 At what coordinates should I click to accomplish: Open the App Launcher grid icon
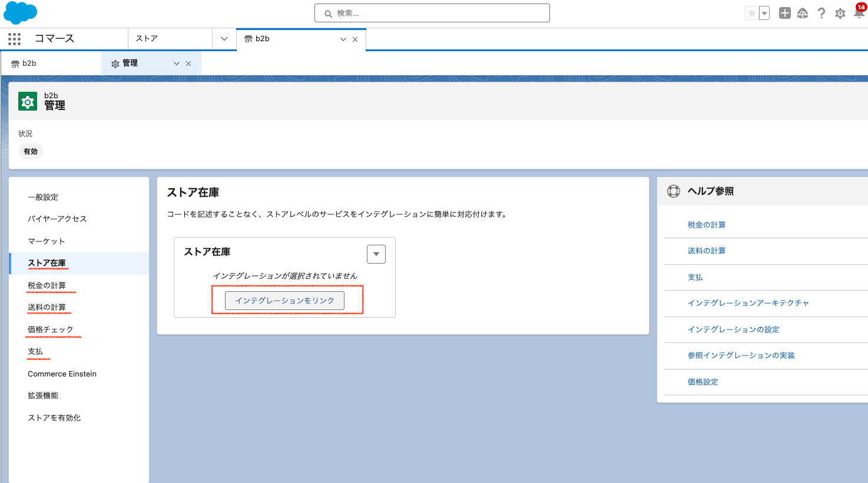(14, 39)
